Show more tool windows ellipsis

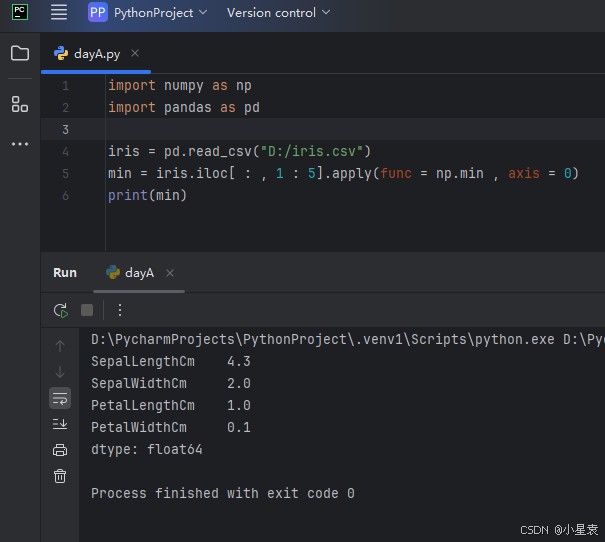(x=20, y=144)
